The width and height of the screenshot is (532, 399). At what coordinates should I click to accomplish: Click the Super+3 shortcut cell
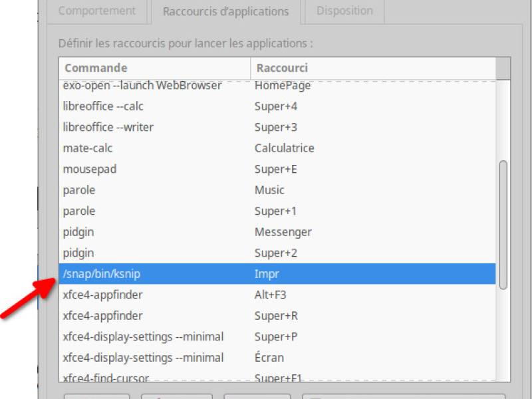275,127
